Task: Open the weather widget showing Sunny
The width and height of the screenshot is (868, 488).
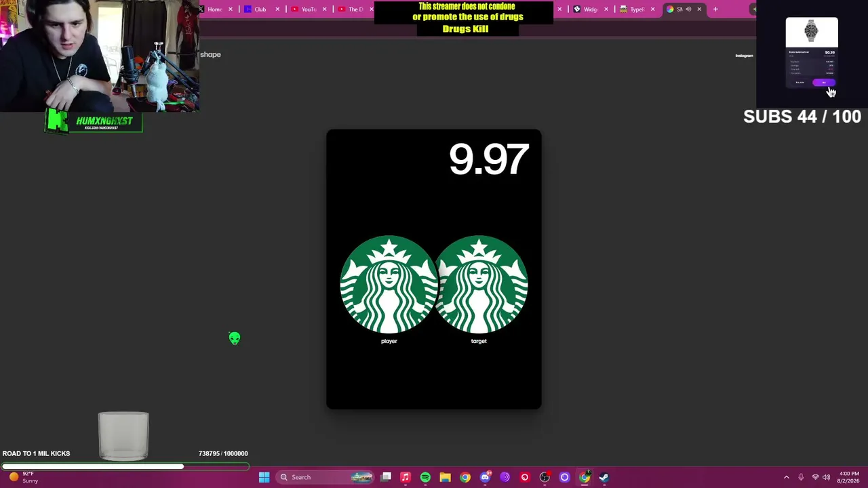Action: (x=24, y=477)
